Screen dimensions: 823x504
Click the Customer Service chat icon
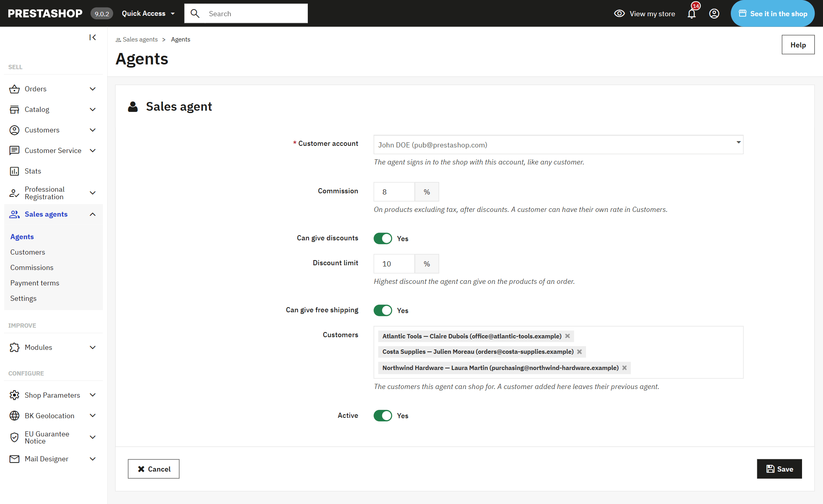click(x=14, y=151)
